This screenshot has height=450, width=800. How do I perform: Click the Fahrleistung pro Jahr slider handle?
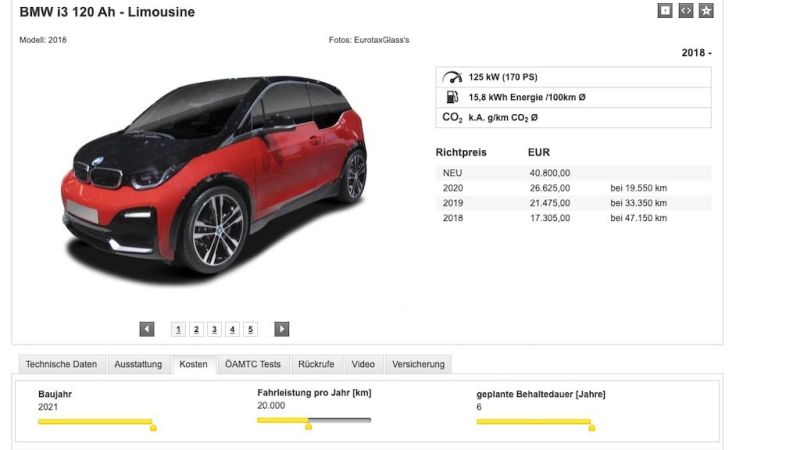pyautogui.click(x=308, y=426)
